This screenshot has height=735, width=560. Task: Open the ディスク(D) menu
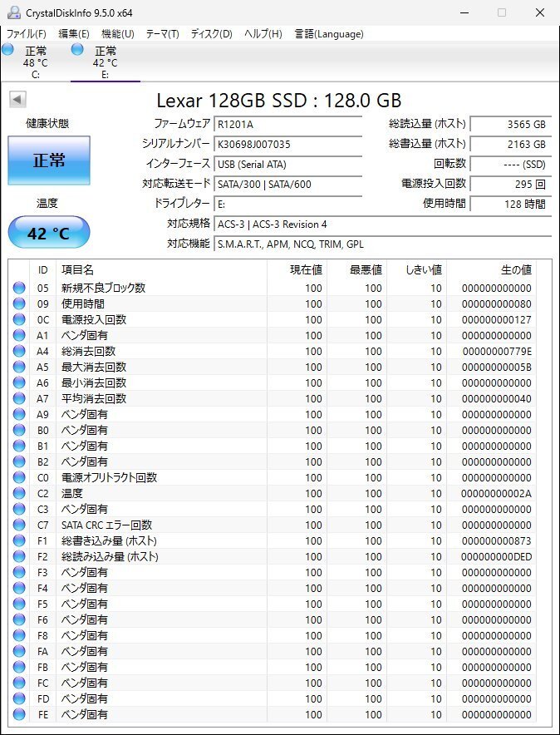click(211, 34)
